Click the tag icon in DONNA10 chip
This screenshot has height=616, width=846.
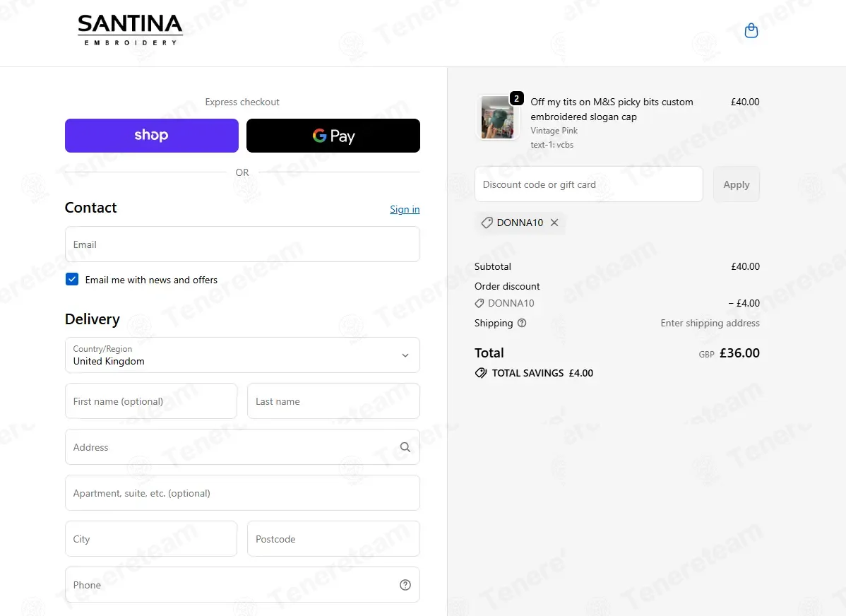(x=487, y=223)
